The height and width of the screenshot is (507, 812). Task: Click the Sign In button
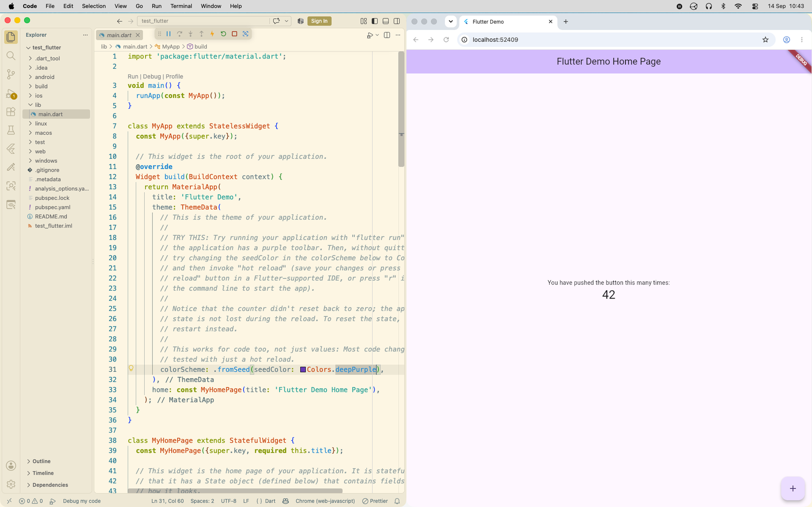coord(319,21)
